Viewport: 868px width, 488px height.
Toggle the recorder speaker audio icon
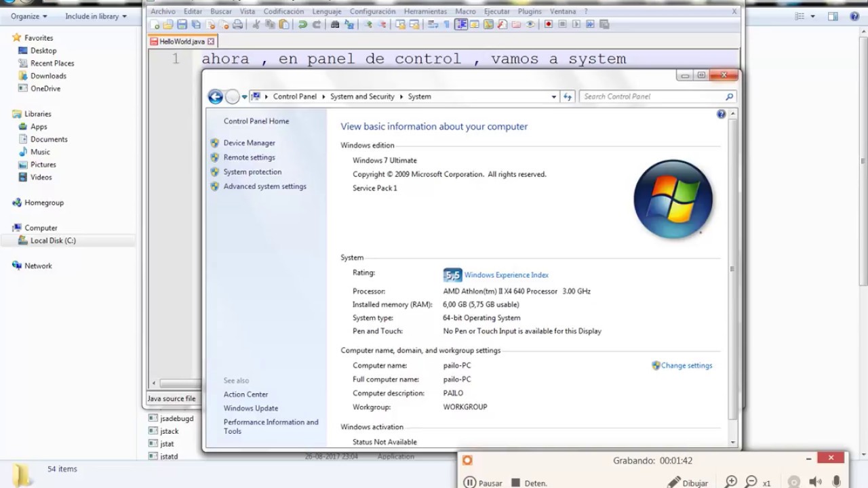[815, 482]
